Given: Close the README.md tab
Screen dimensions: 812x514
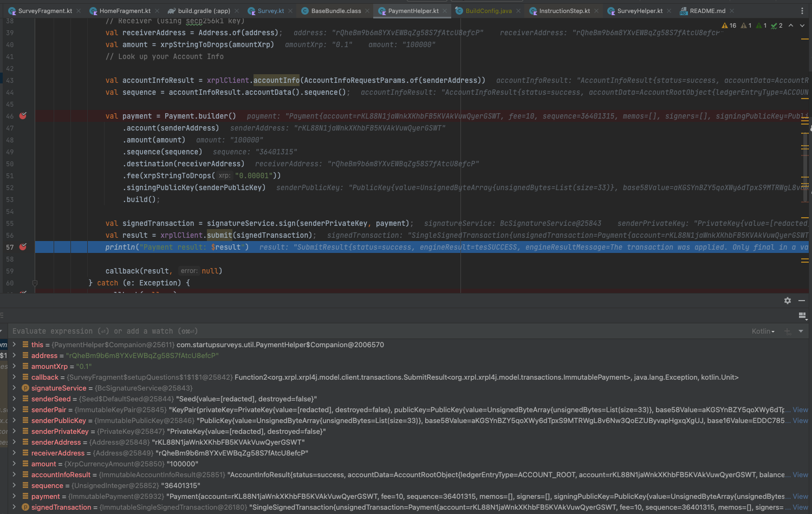Looking at the screenshot, I should 732,11.
